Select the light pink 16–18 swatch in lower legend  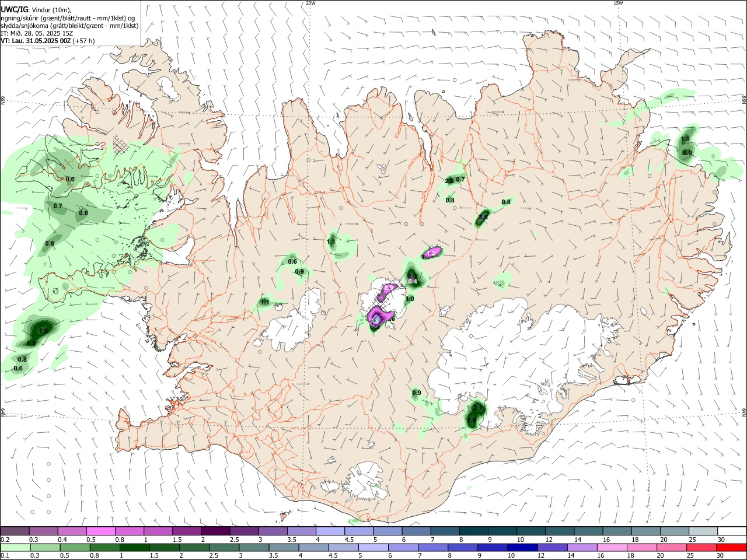(612, 548)
